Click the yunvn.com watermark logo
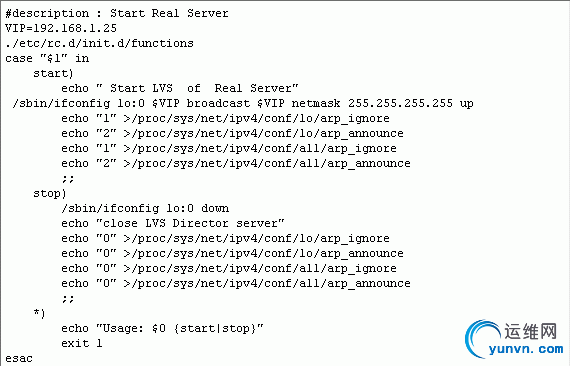This screenshot has width=570, height=366. (x=514, y=339)
